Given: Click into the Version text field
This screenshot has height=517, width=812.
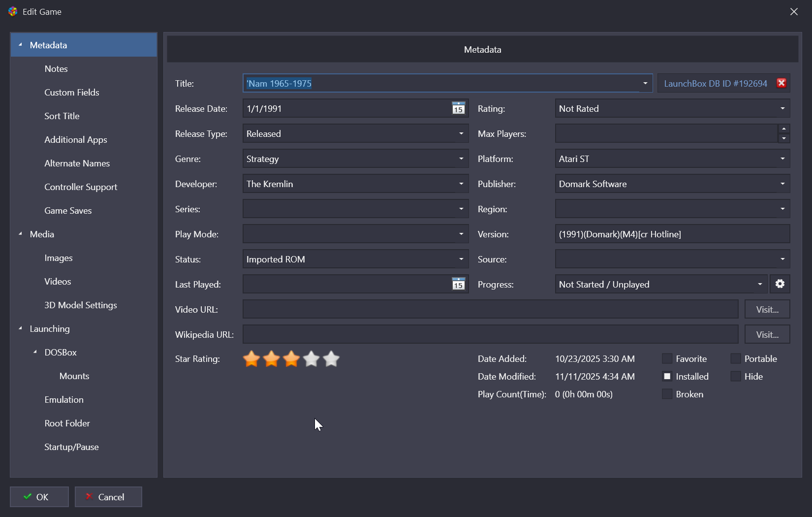Looking at the screenshot, I should [672, 234].
